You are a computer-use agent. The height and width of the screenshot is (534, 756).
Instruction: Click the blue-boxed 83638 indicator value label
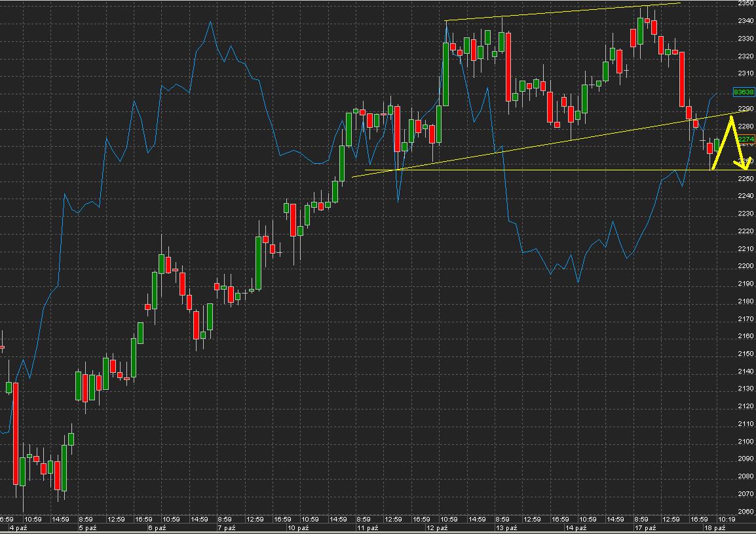tap(744, 92)
